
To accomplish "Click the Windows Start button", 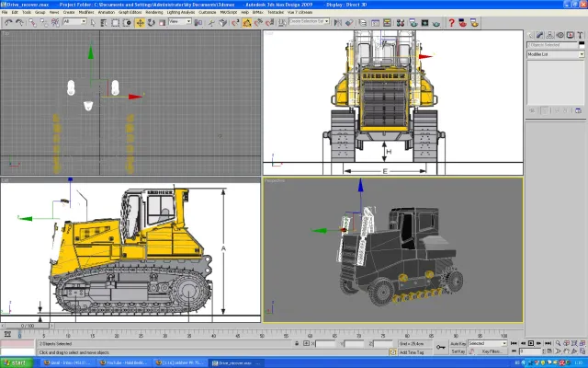I will coord(17,363).
